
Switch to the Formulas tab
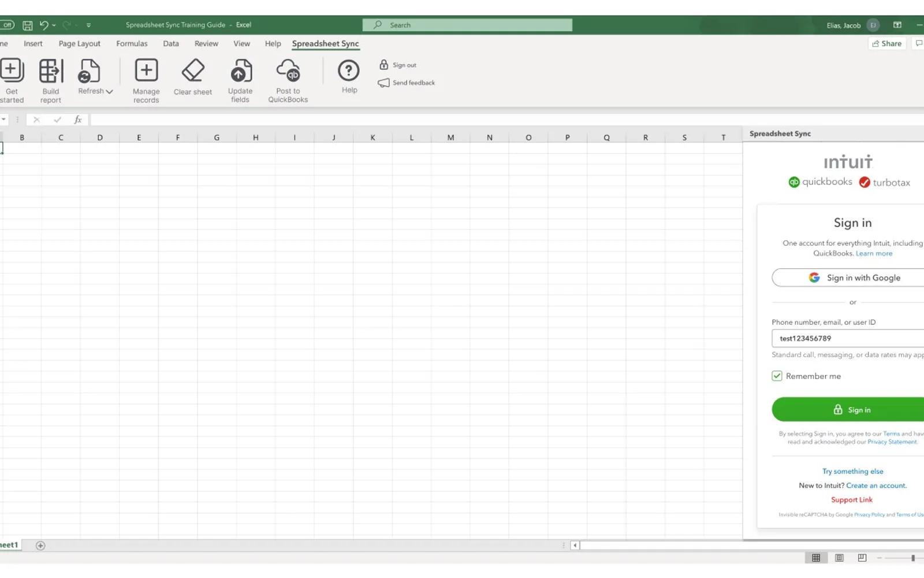point(132,43)
